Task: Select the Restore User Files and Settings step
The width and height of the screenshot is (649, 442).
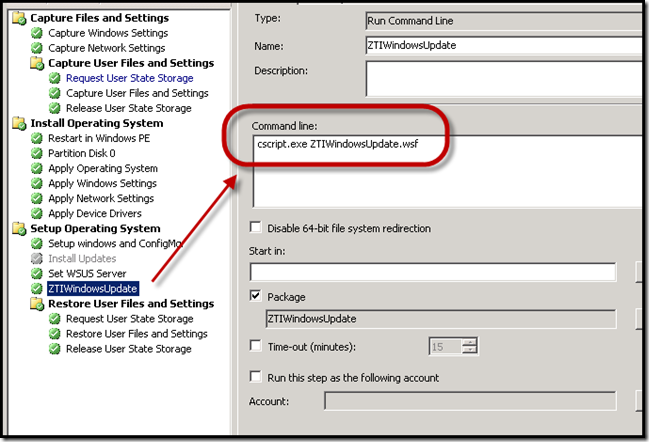Action: tap(137, 334)
